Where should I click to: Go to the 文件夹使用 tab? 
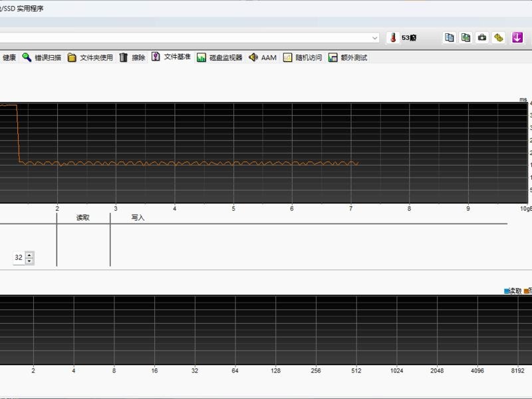[x=90, y=58]
